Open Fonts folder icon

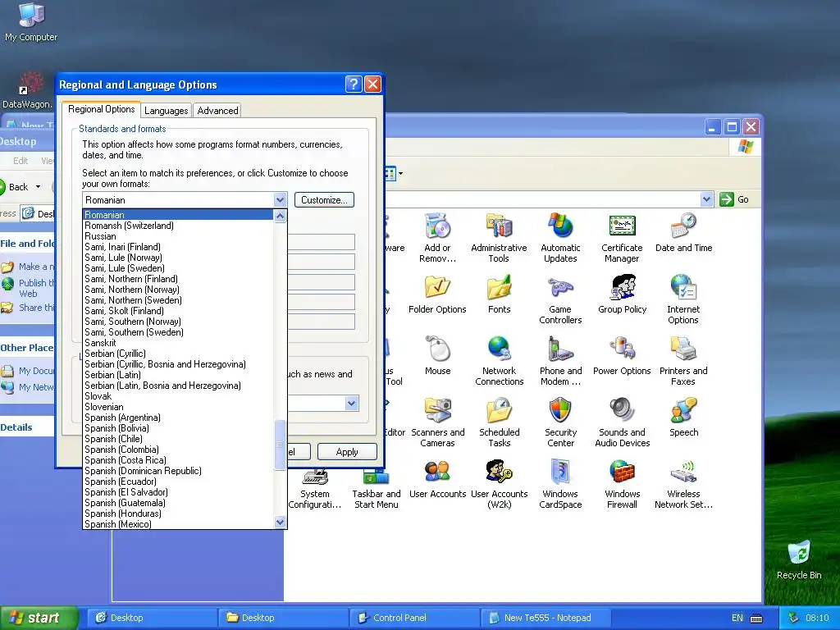[x=499, y=294]
